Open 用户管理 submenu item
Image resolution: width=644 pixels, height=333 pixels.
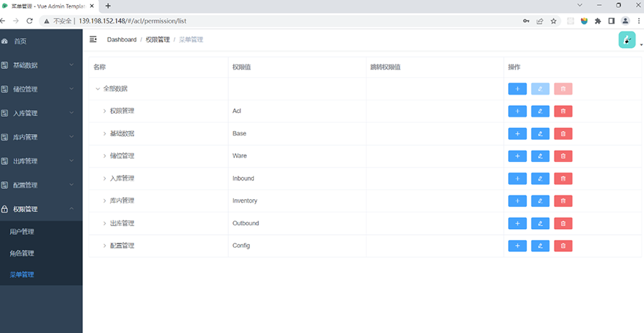(41, 232)
